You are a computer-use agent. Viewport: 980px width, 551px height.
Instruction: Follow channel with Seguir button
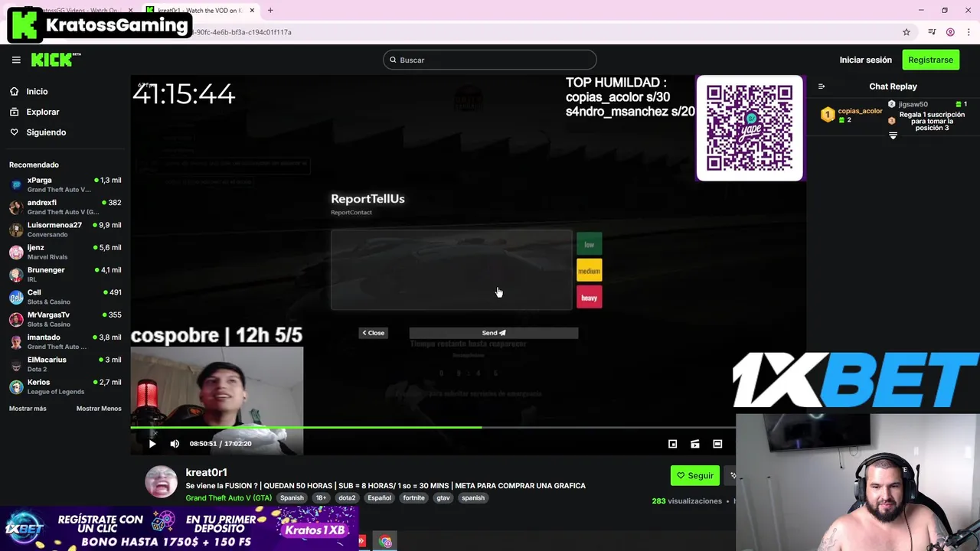(694, 475)
